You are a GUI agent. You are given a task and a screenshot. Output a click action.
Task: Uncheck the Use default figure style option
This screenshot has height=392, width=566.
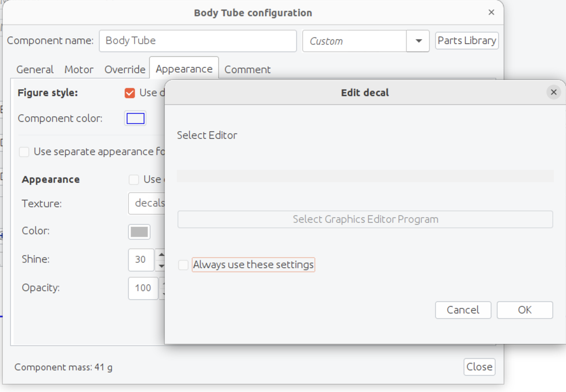coord(130,93)
